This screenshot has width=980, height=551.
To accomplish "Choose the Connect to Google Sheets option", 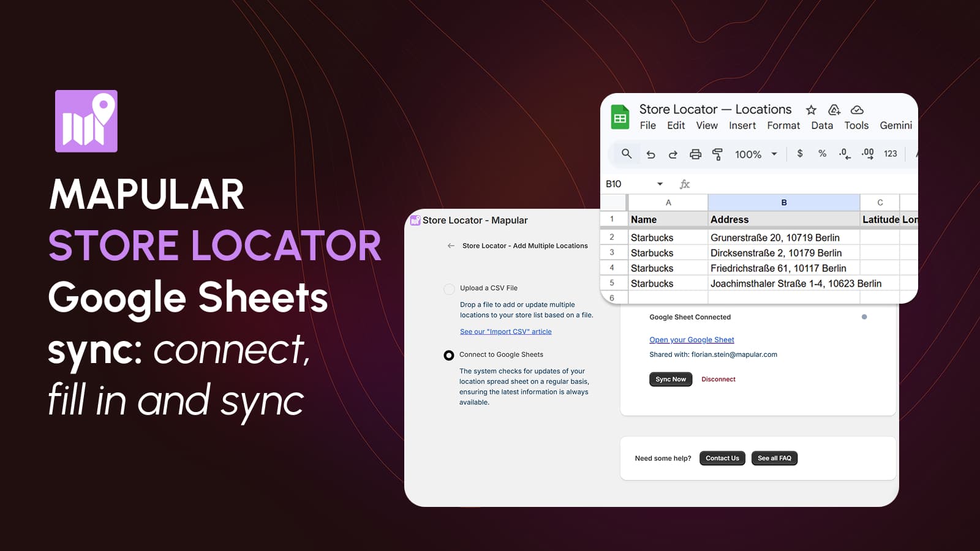I will [448, 354].
